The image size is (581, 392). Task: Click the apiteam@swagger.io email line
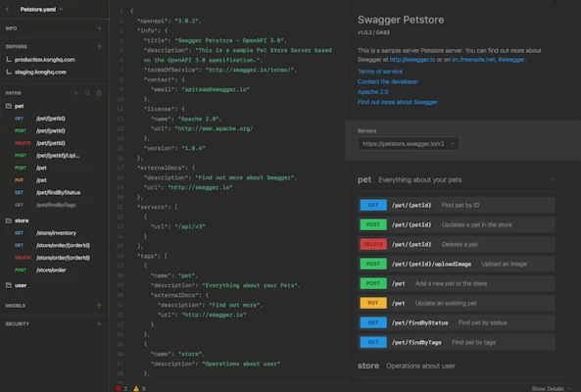(x=200, y=89)
